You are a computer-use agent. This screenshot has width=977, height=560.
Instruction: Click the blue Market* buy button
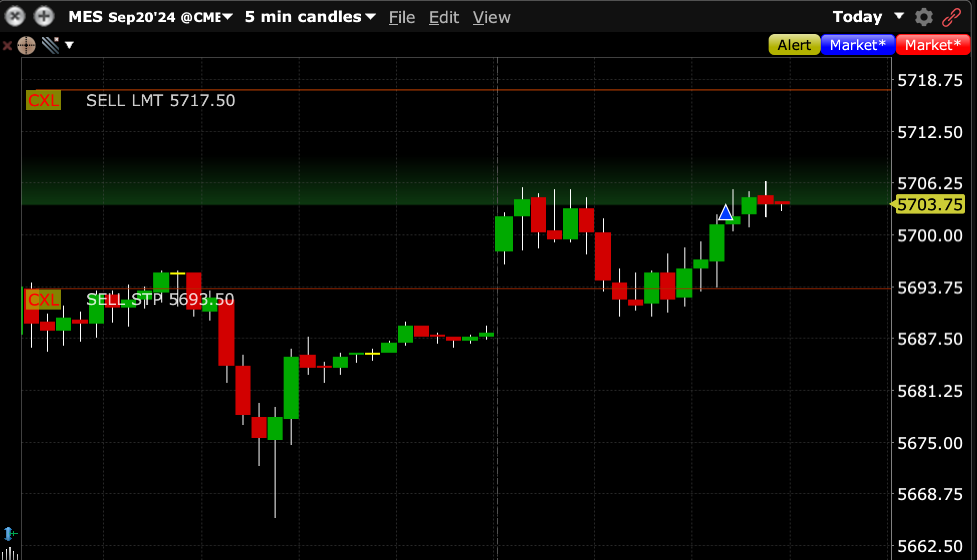pos(858,45)
